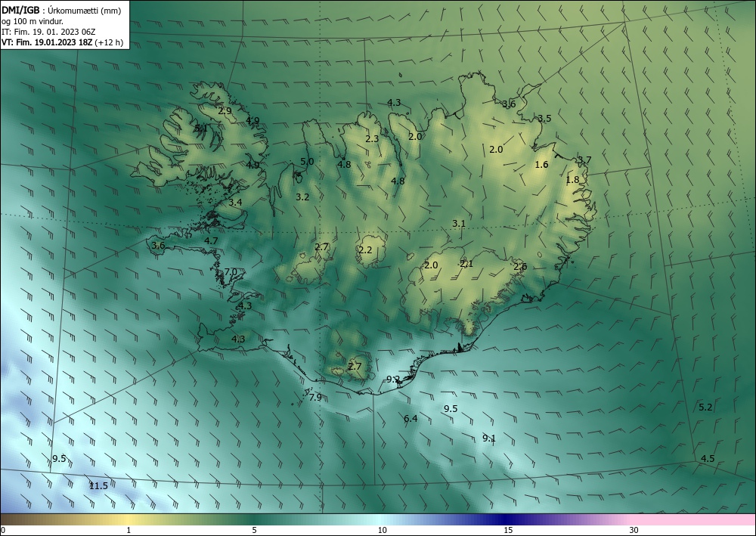Click the 'og 100 m vindur.' legend line

[33, 21]
